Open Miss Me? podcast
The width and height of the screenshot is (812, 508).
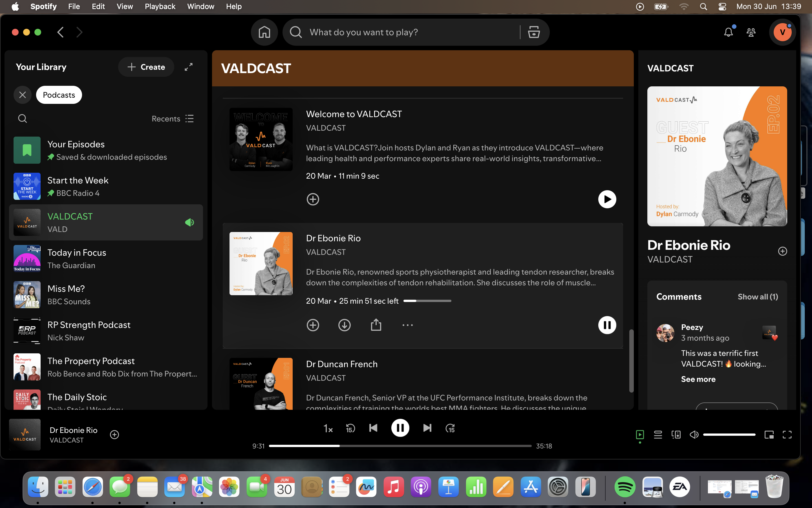click(106, 295)
